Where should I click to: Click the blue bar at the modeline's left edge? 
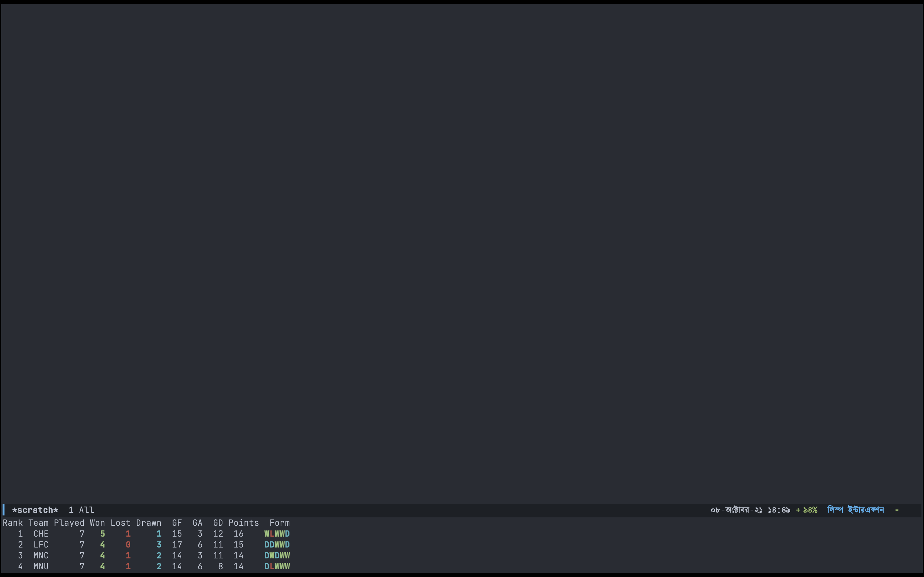(4, 510)
